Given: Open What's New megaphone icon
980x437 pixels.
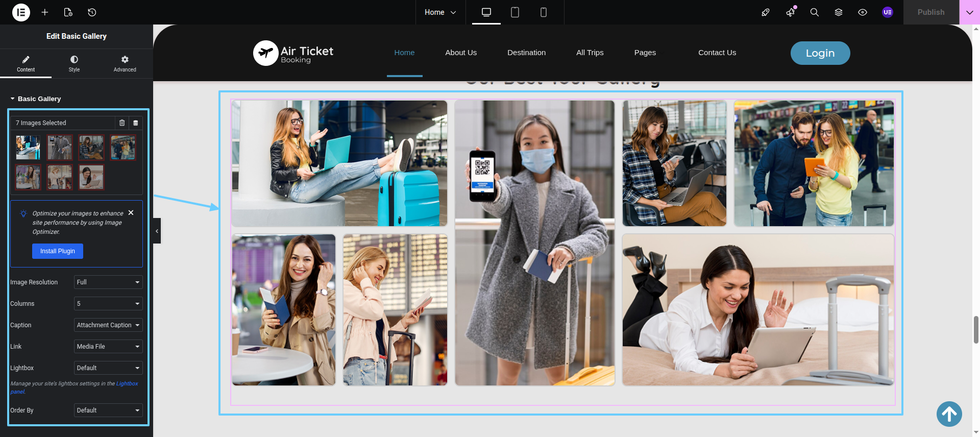Looking at the screenshot, I should pyautogui.click(x=790, y=12).
